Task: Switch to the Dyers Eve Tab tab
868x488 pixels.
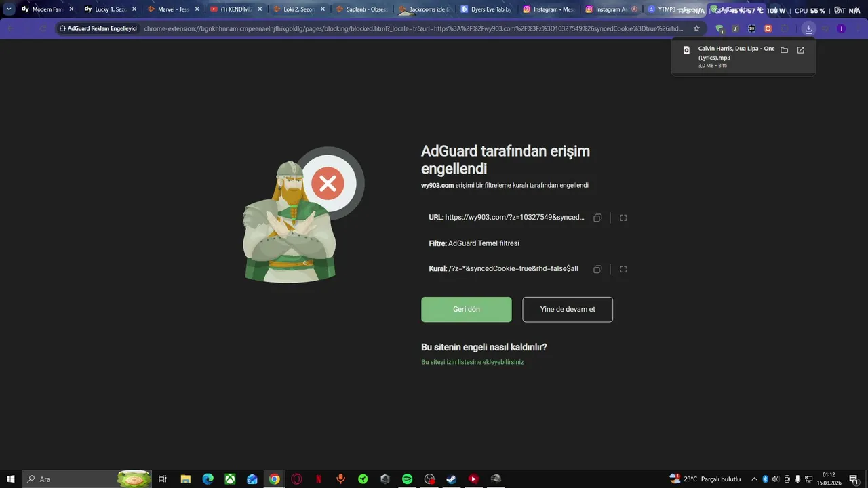Action: (x=486, y=9)
